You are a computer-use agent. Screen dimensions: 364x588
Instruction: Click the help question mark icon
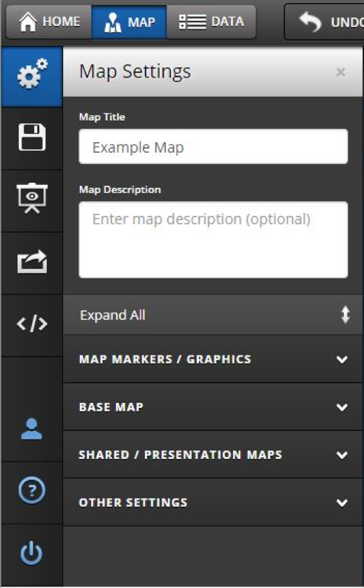click(x=31, y=490)
